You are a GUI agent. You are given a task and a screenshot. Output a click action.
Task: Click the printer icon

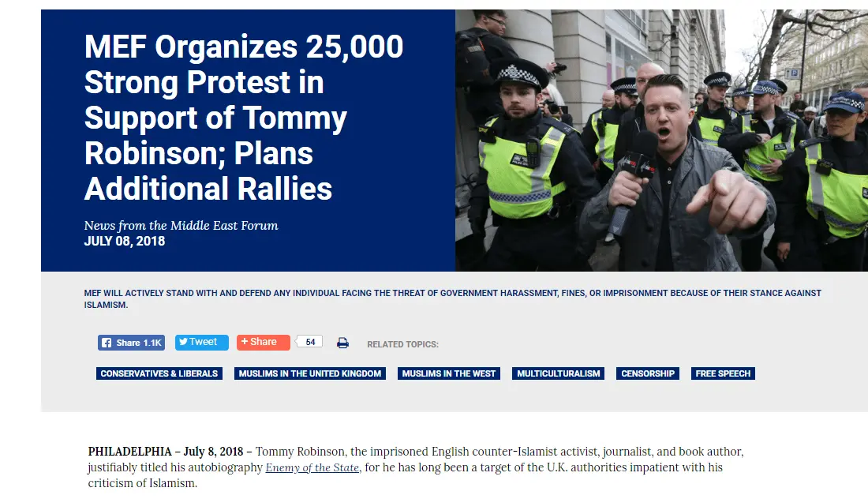[x=342, y=343]
